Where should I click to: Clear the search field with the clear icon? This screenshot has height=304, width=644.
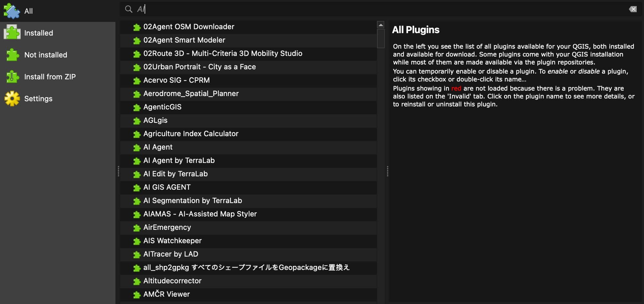tap(633, 9)
